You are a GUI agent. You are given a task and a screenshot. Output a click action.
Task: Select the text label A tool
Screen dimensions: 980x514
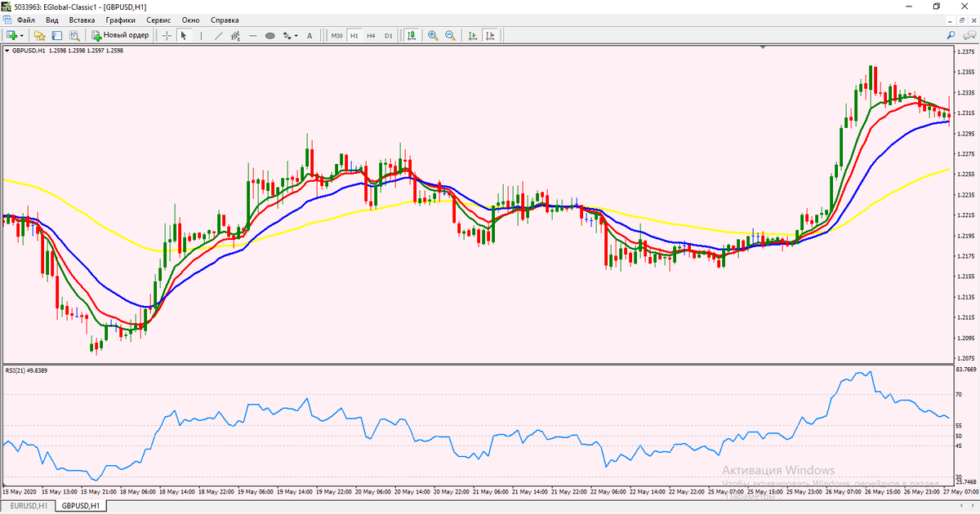coord(310,35)
